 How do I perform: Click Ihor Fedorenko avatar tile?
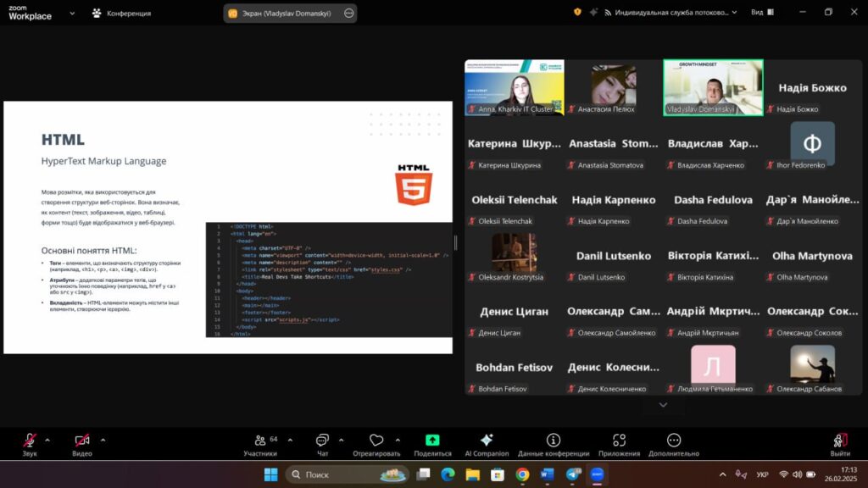[x=813, y=143]
